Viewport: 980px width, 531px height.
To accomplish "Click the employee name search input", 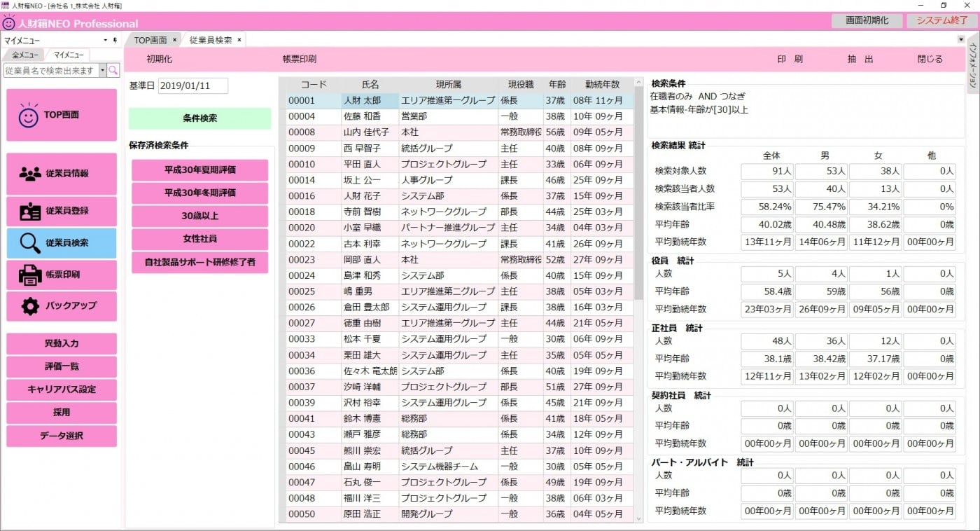I will tap(51, 71).
